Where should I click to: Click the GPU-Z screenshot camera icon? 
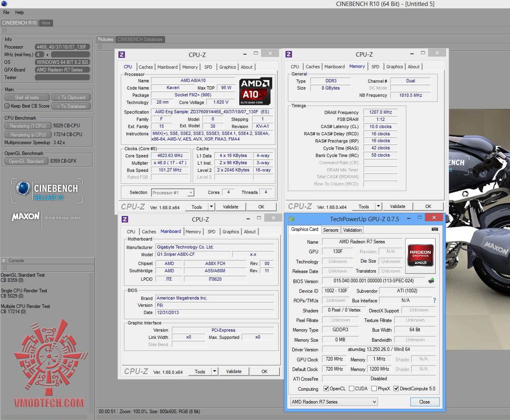(x=435, y=229)
